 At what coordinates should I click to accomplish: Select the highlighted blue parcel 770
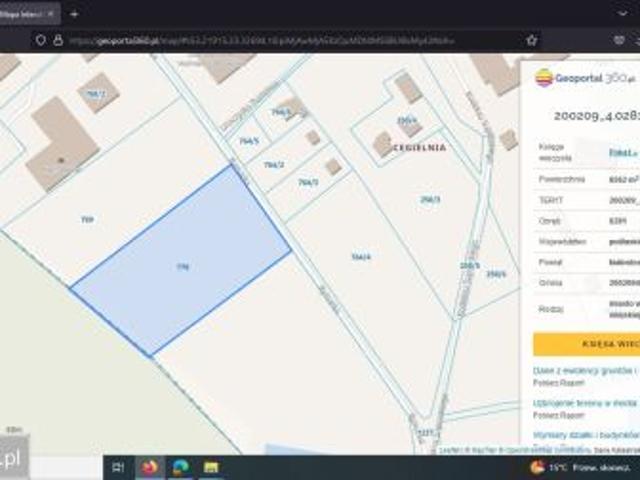click(180, 261)
